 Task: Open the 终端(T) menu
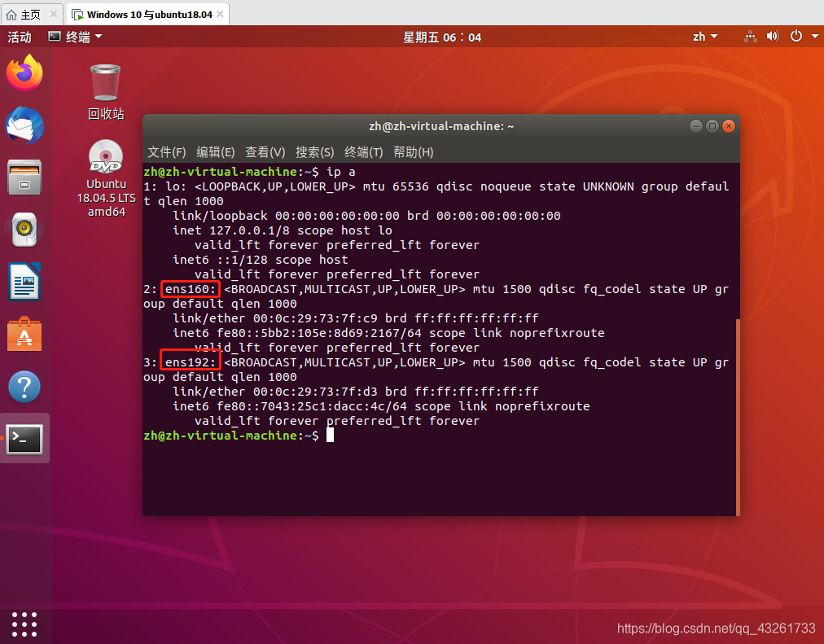pyautogui.click(x=364, y=152)
